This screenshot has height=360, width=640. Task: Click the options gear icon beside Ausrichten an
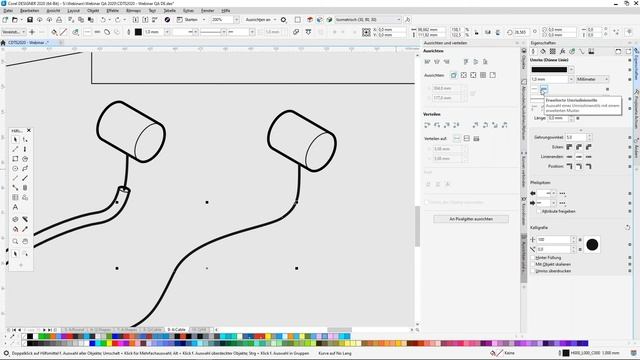click(284, 20)
